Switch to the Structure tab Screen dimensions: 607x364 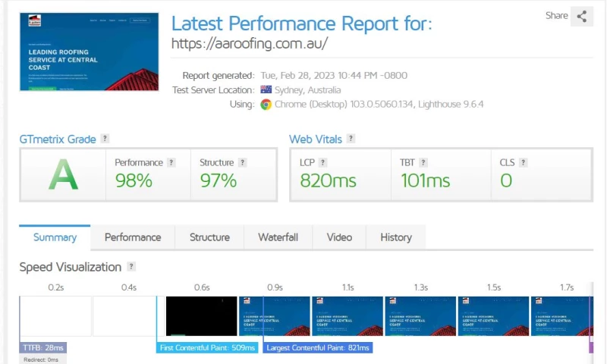[x=209, y=237]
